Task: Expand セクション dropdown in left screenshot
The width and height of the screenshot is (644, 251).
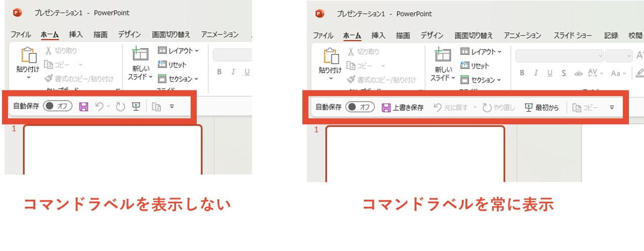Action: coord(196,79)
